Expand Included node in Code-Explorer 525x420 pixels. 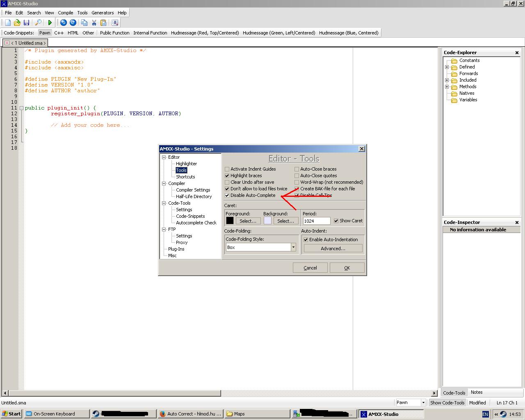pos(447,80)
